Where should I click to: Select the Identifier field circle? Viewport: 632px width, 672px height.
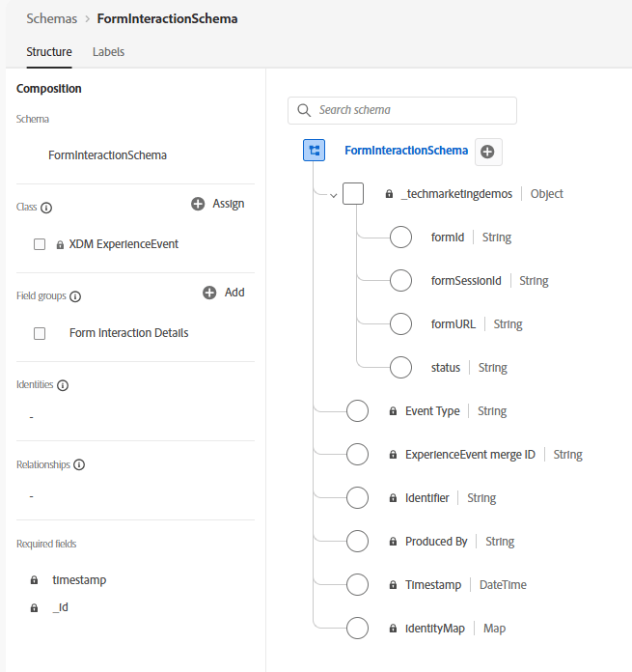click(x=358, y=497)
